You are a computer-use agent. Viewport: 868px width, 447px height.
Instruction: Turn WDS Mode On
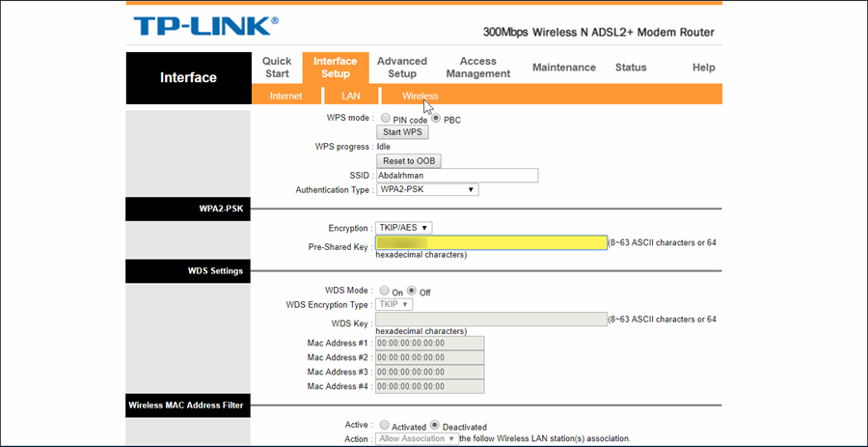click(384, 291)
